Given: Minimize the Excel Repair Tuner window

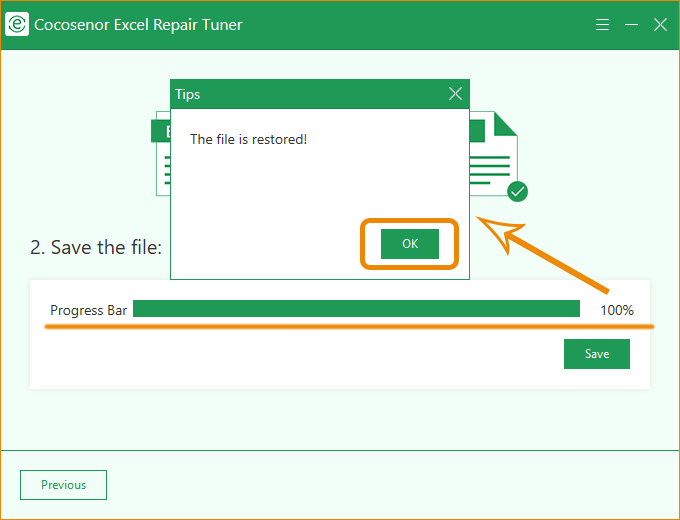Looking at the screenshot, I should (631, 25).
